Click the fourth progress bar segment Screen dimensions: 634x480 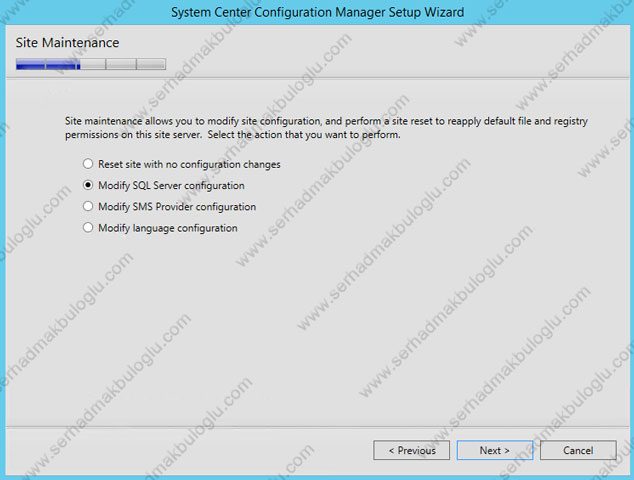[121, 65]
